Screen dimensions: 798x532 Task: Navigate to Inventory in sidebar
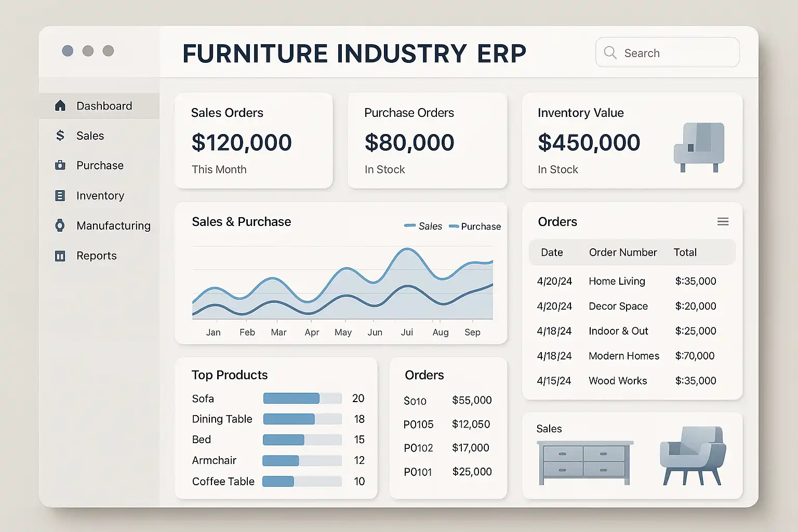tap(99, 195)
